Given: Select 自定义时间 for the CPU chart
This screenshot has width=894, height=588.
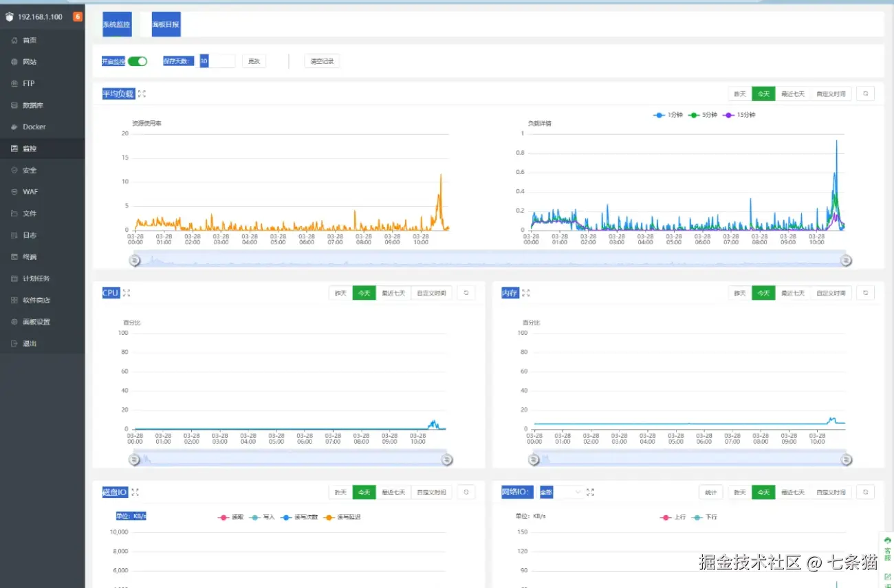Looking at the screenshot, I should [431, 293].
